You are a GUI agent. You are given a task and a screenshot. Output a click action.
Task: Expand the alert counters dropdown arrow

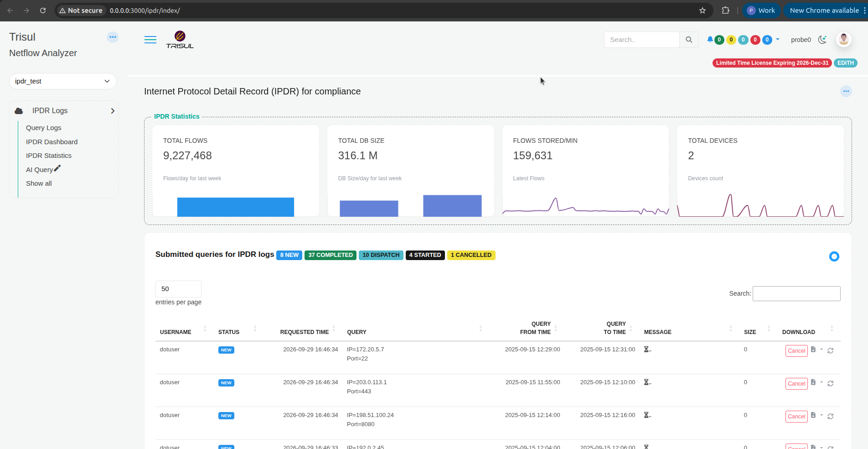778,39
